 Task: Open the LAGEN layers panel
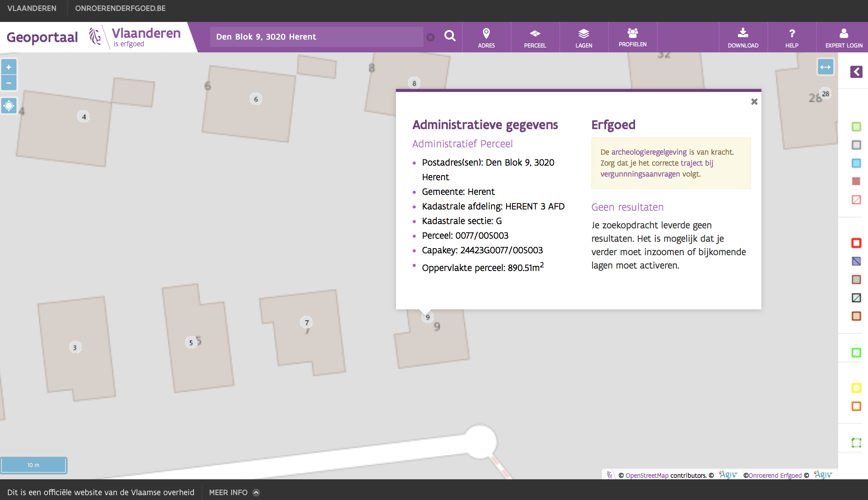point(583,37)
